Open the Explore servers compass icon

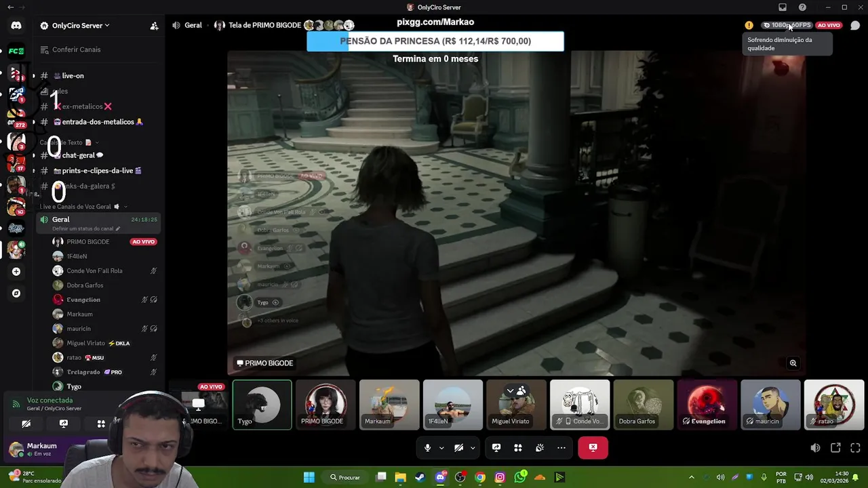[x=16, y=293]
